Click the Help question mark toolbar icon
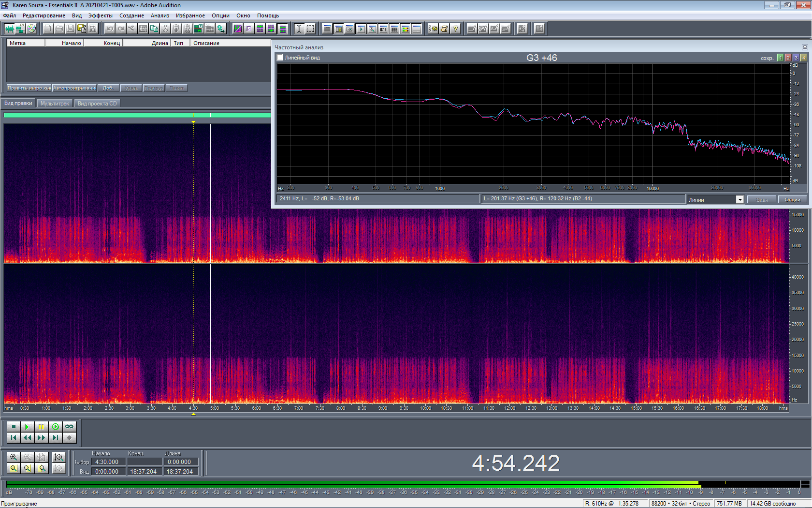 (x=455, y=29)
